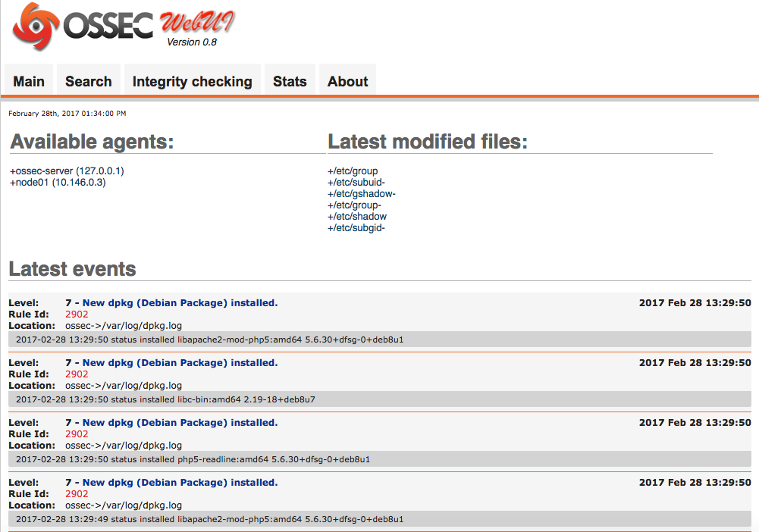The width and height of the screenshot is (759, 532).
Task: Click the February 28th, 2017 01:34:00 PM timestamp
Action: coord(67,113)
